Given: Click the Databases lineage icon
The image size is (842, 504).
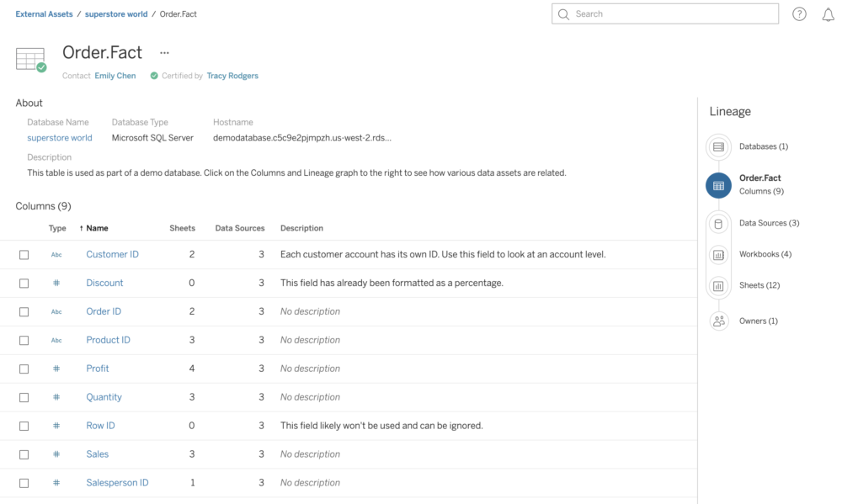Looking at the screenshot, I should (718, 146).
